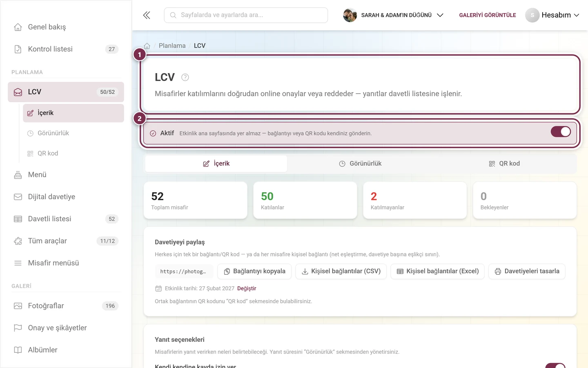This screenshot has height=368, width=588.
Task: Open the Hesabım account dropdown
Action: [552, 15]
